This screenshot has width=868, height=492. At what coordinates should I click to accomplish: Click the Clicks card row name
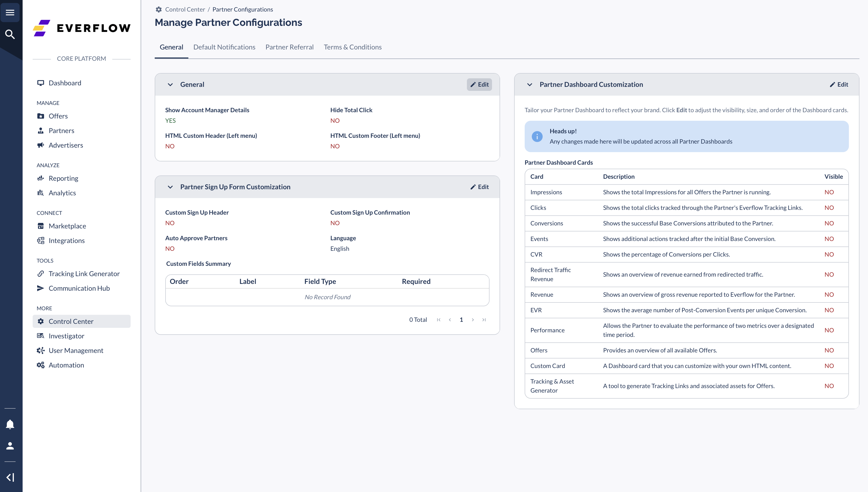click(x=538, y=208)
